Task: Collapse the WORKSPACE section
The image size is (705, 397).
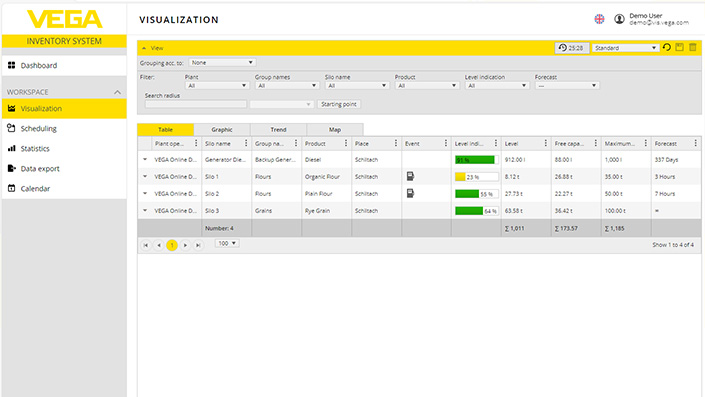Action: (117, 92)
